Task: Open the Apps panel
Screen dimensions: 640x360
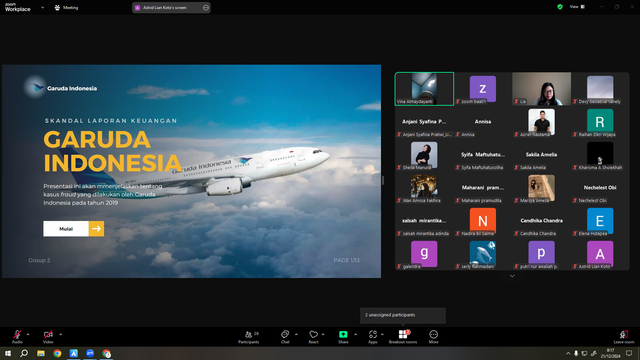Action: pyautogui.click(x=373, y=336)
